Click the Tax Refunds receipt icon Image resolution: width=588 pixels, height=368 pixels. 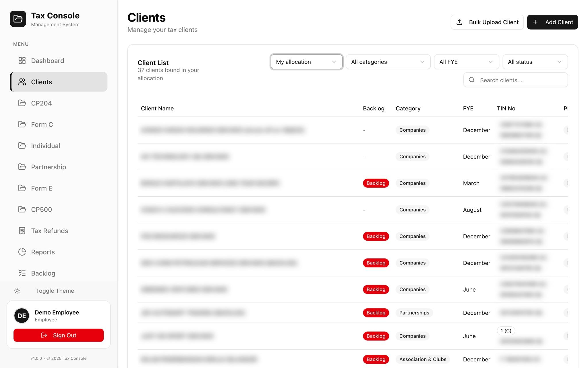tap(22, 231)
